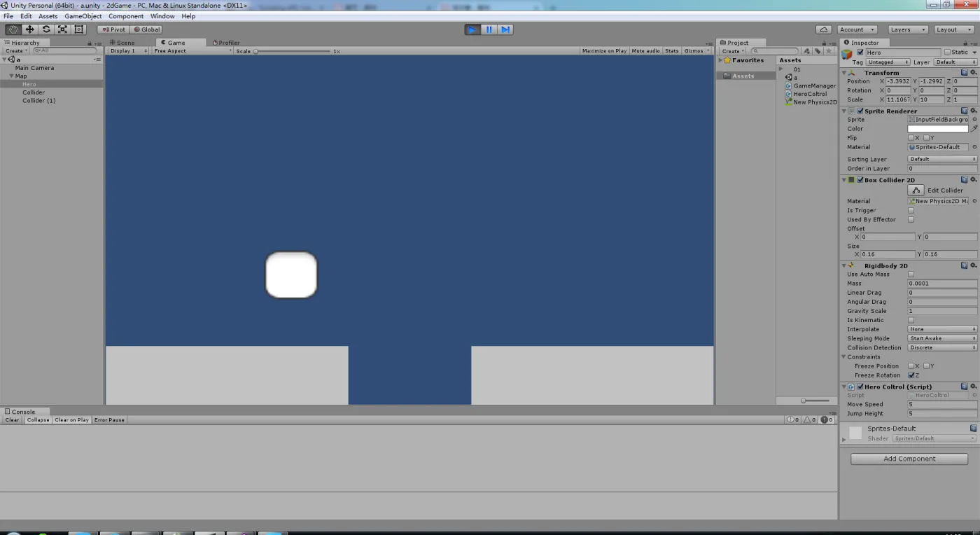Enable Used By Effector checkbox
The width and height of the screenshot is (980, 535).
tap(911, 219)
